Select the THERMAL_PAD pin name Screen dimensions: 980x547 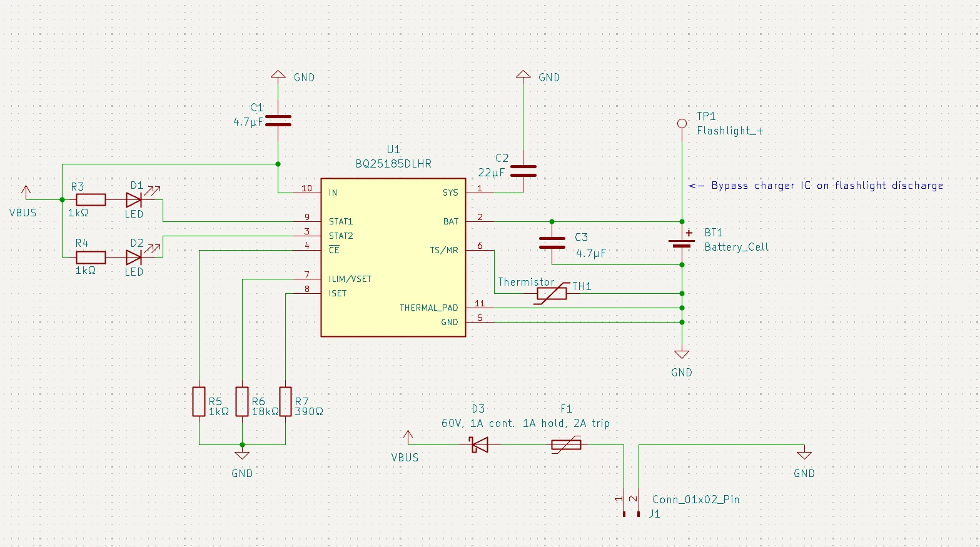[429, 308]
